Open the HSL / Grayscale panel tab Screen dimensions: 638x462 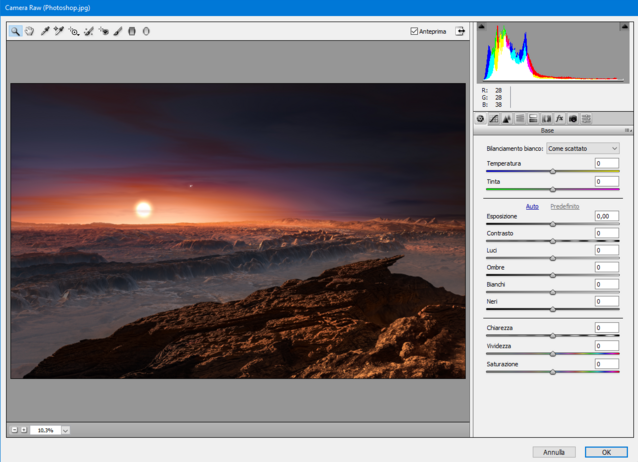click(520, 119)
